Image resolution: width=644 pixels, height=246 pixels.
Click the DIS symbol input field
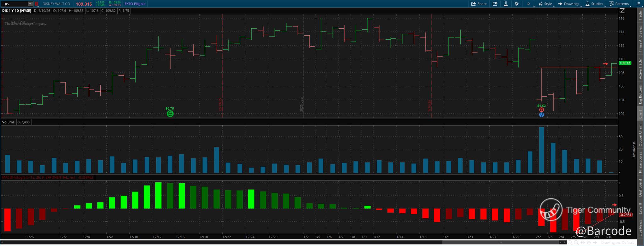[x=15, y=4]
